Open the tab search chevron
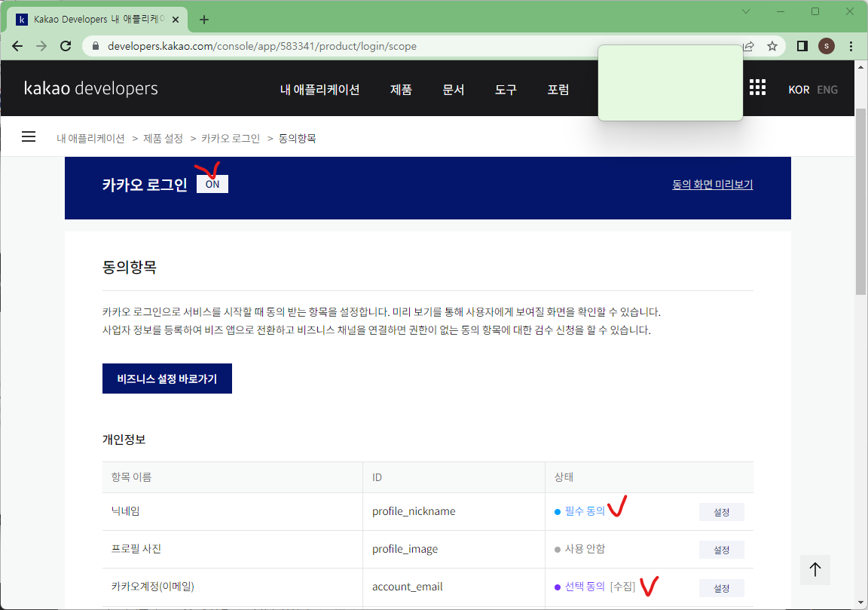 tap(746, 11)
